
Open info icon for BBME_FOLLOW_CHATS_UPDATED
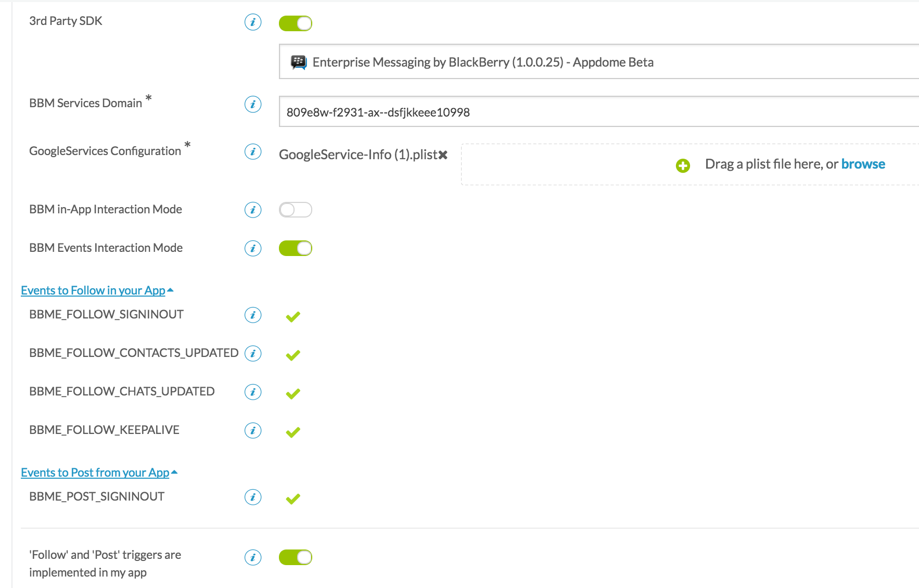253,392
